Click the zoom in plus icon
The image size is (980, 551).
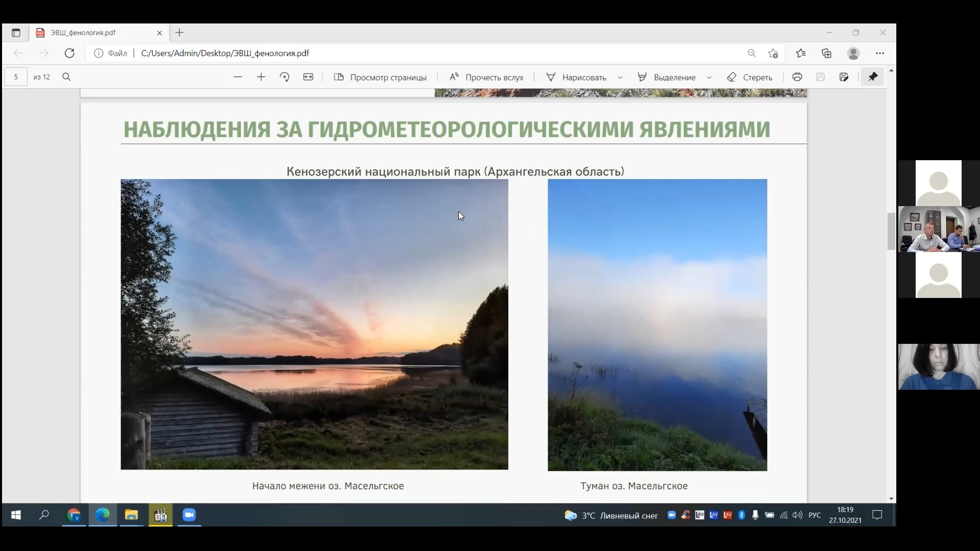coord(261,77)
